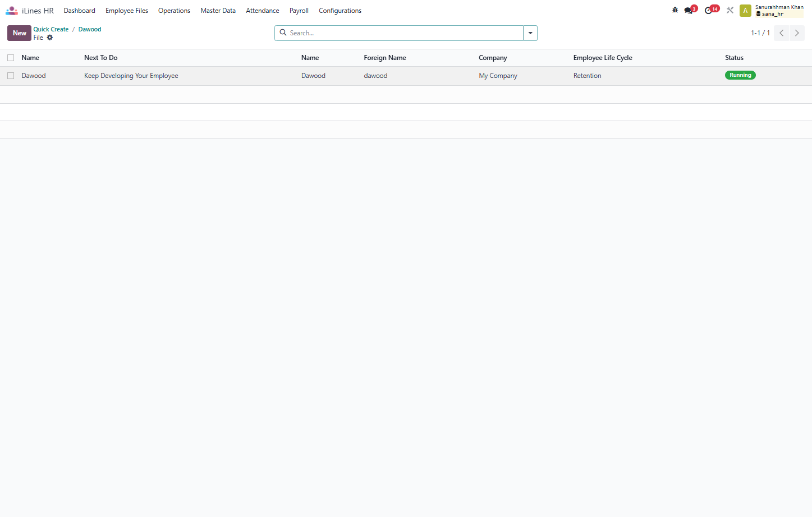Go back to the Quick Create breadcrumb
The image size is (812, 517).
pos(51,29)
